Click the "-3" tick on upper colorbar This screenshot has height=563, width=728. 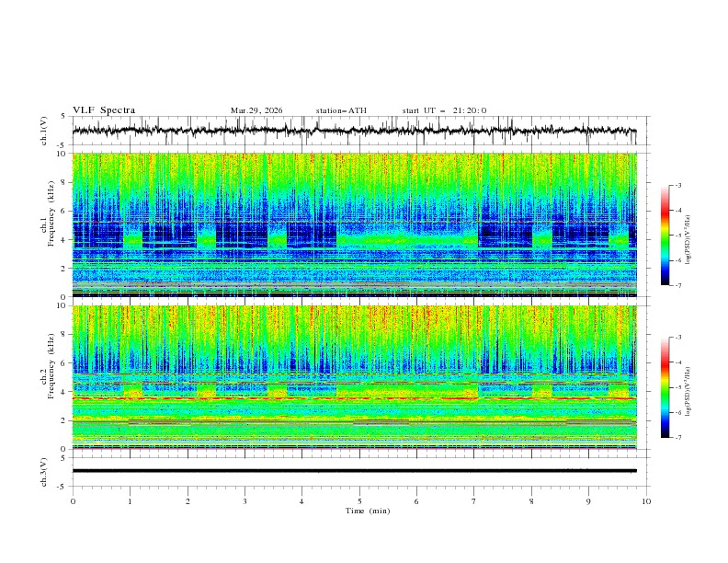(x=677, y=185)
